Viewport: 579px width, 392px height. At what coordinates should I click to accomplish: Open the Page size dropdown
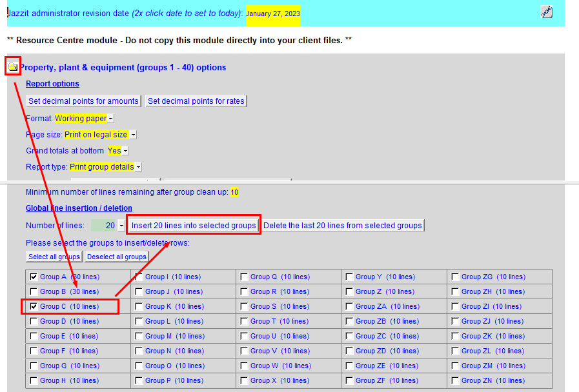click(x=133, y=134)
